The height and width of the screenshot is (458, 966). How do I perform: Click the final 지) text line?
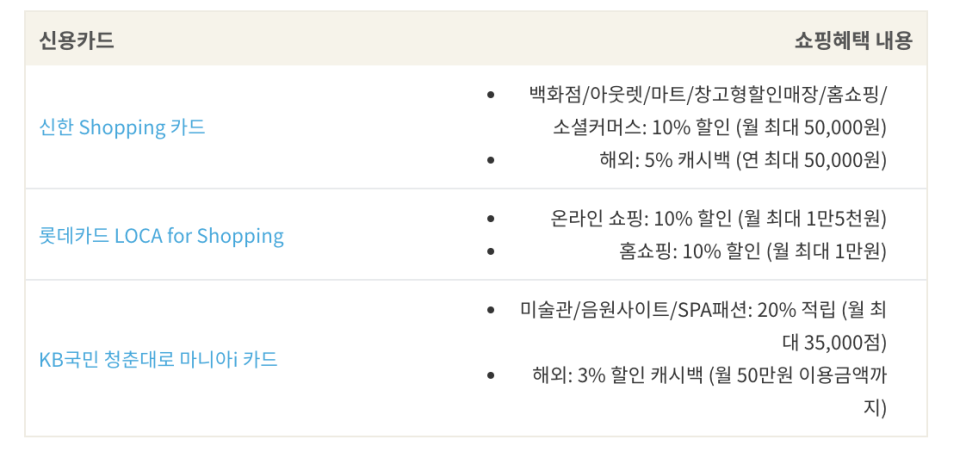point(875,408)
